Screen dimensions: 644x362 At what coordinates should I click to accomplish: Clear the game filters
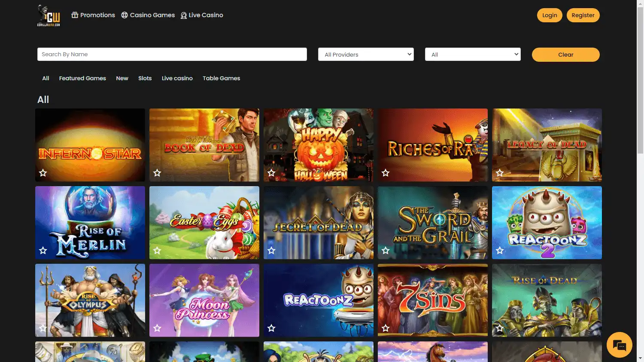coord(566,54)
